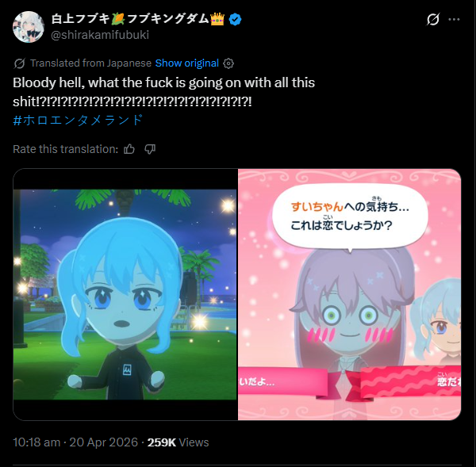Open the translation settings gear icon

228,63
